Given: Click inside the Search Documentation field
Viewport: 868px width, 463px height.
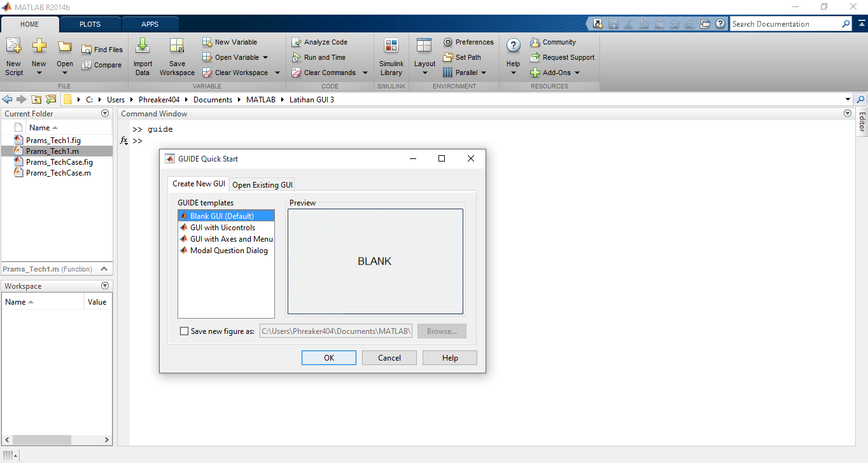Looking at the screenshot, I should (789, 24).
